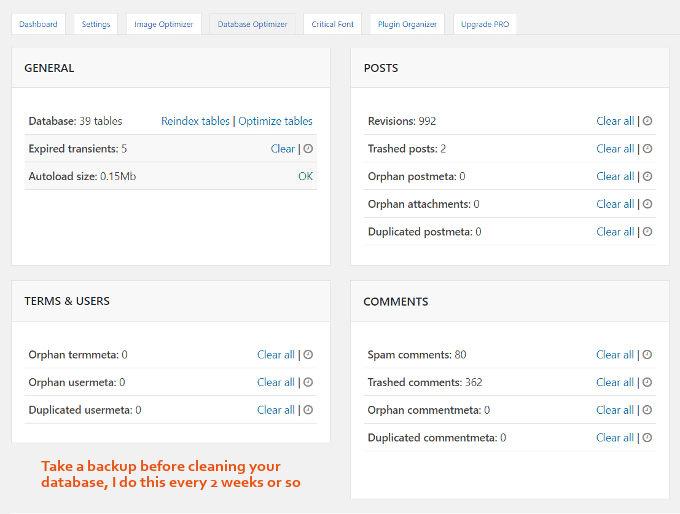The width and height of the screenshot is (680, 514).
Task: Go to the Critical Font tab
Action: point(333,24)
